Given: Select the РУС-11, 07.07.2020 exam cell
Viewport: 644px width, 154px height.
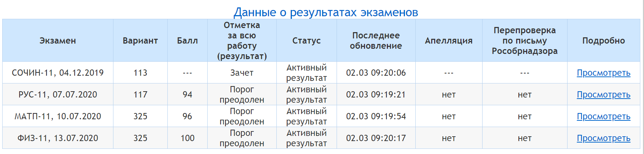Looking at the screenshot, I should point(58,95).
